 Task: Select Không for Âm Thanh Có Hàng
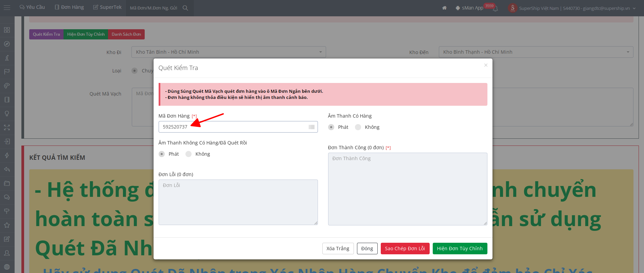pyautogui.click(x=358, y=127)
